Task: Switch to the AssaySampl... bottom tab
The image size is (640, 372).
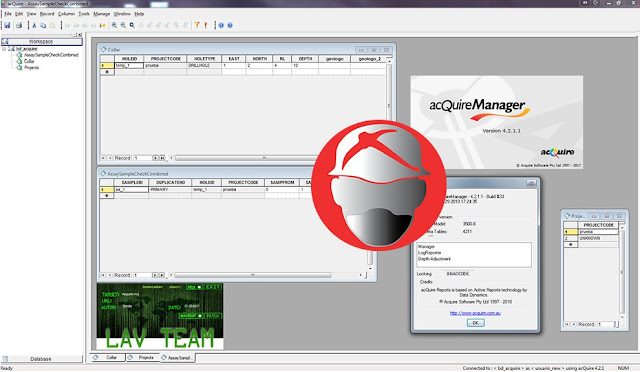Action: [x=178, y=357]
